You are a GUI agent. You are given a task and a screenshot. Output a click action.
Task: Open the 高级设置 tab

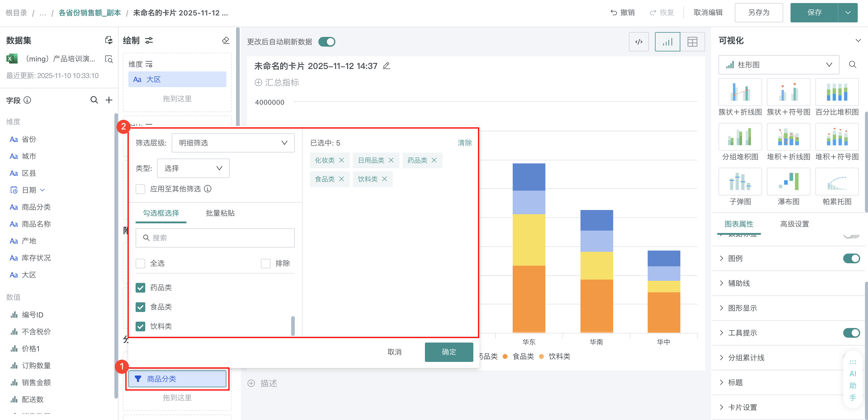794,224
